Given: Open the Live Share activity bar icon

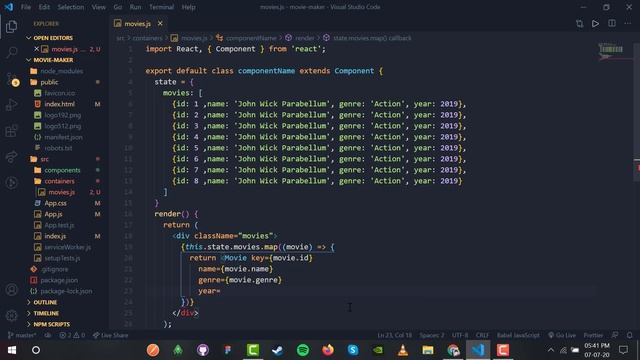Looking at the screenshot, I should pos(11,157).
